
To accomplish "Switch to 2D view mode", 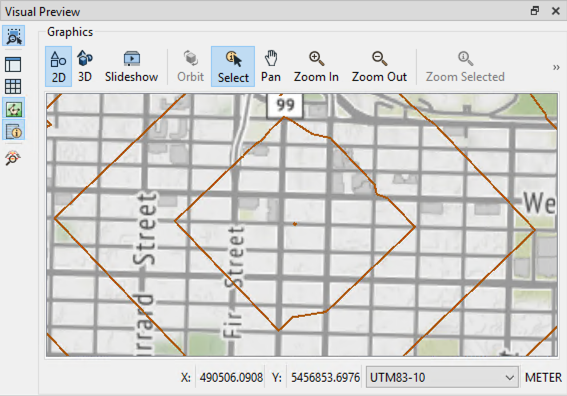I will pos(58,67).
